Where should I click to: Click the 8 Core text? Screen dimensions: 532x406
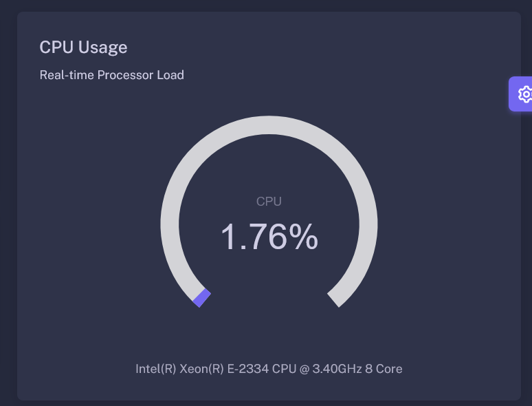pyautogui.click(x=384, y=369)
